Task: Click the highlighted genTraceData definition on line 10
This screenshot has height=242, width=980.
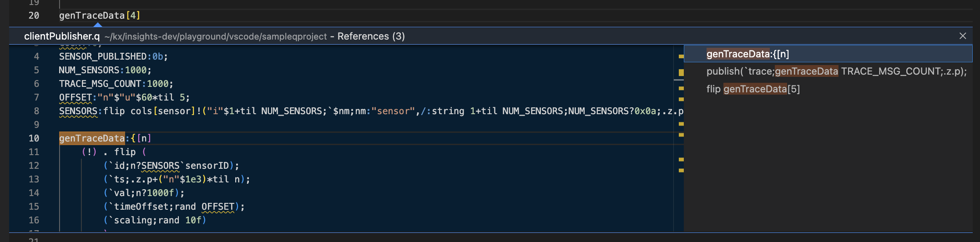Action: (91, 138)
